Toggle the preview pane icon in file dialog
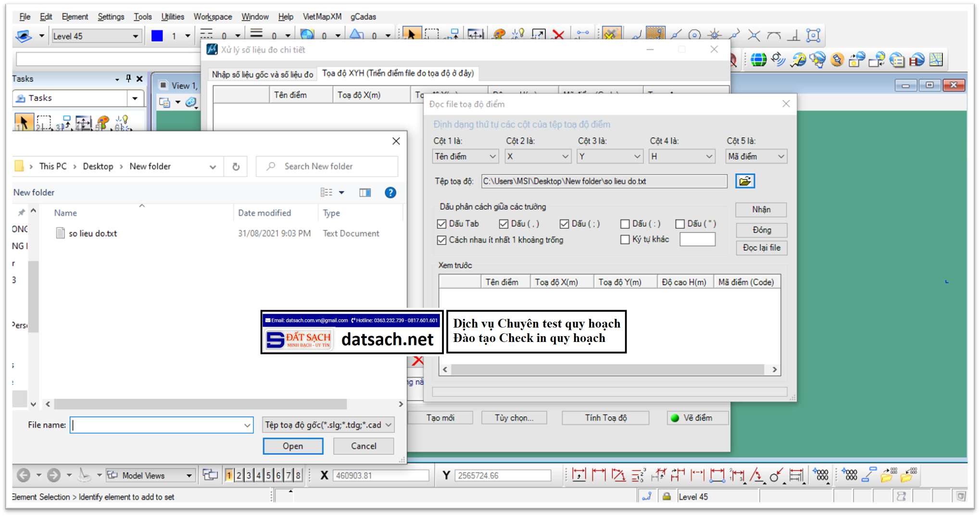This screenshot has height=516, width=980. pyautogui.click(x=365, y=193)
